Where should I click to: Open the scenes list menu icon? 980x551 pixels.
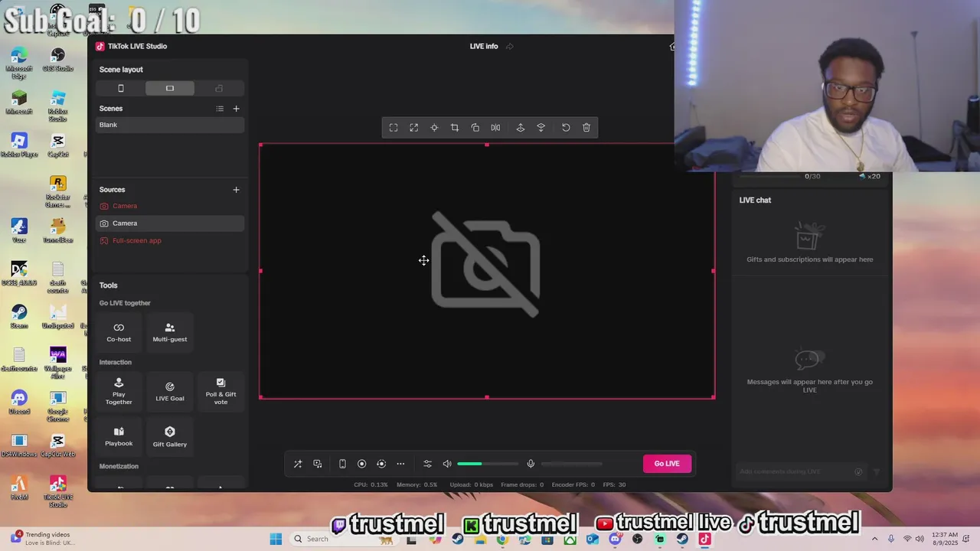click(220, 109)
